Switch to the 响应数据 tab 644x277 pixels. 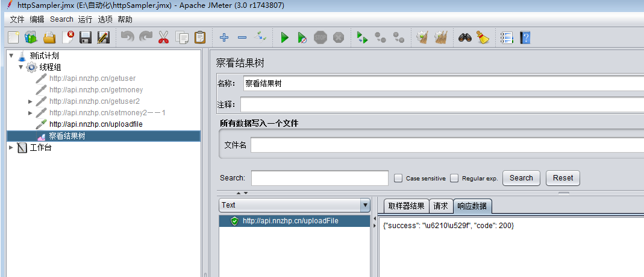(x=472, y=206)
